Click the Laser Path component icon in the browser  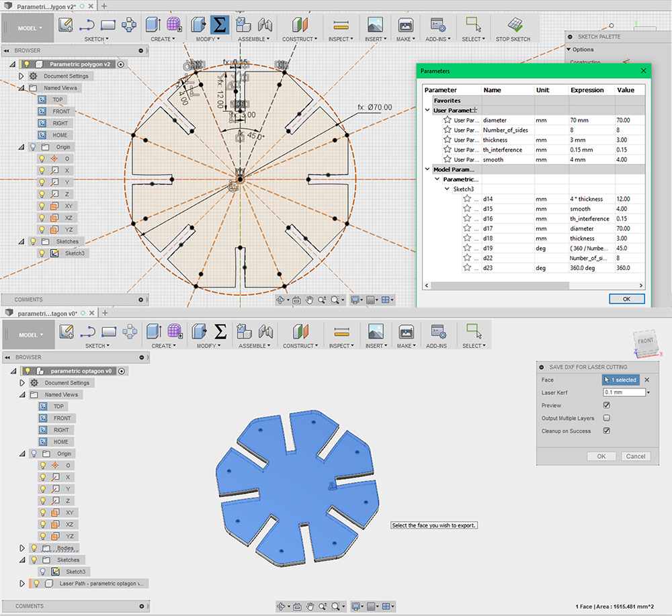click(49, 583)
